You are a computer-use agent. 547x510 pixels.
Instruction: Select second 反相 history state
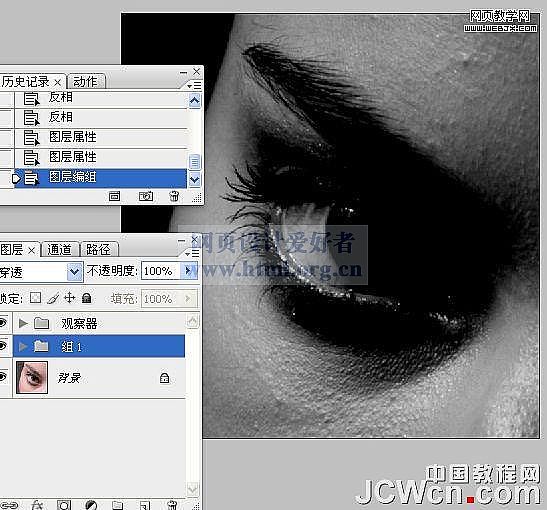[101, 118]
